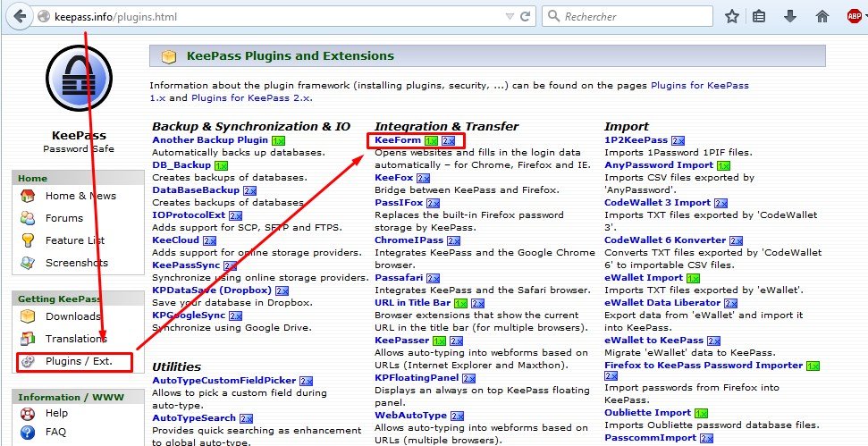Open the ChromeIPass plugin link
Screen dimensions: 868x446
tap(409, 240)
